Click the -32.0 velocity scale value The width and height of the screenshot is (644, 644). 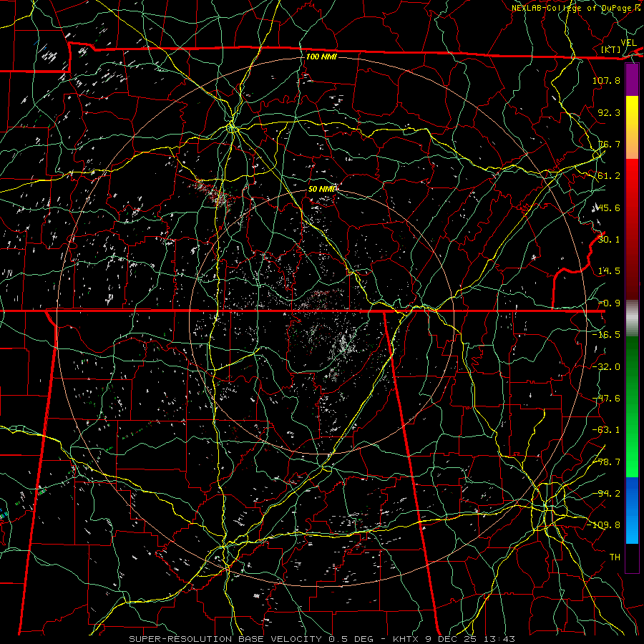click(606, 367)
